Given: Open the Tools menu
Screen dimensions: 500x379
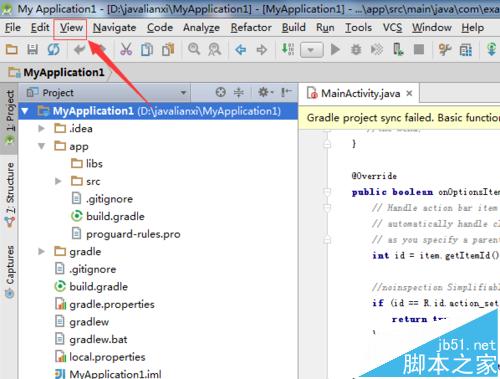Looking at the screenshot, I should pos(358,28).
